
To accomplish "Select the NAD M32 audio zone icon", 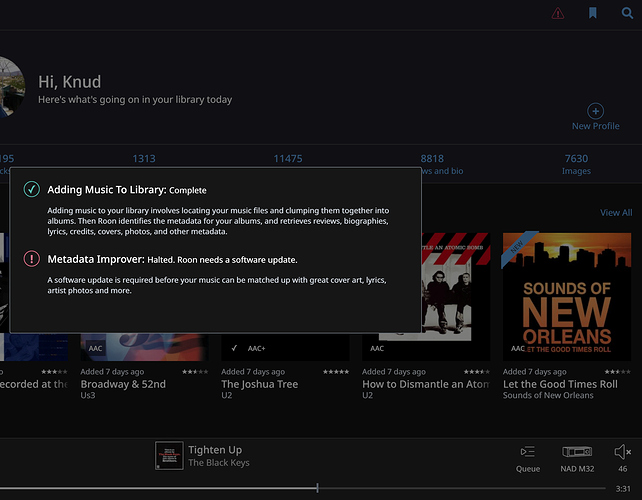I will tap(577, 452).
